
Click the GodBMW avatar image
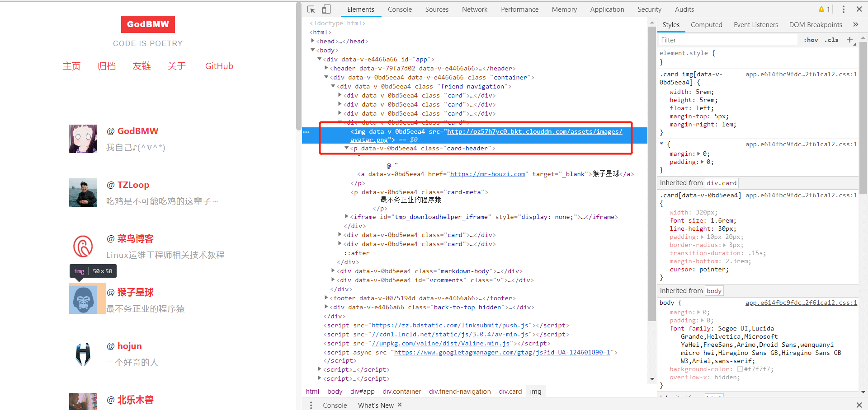[83, 139]
